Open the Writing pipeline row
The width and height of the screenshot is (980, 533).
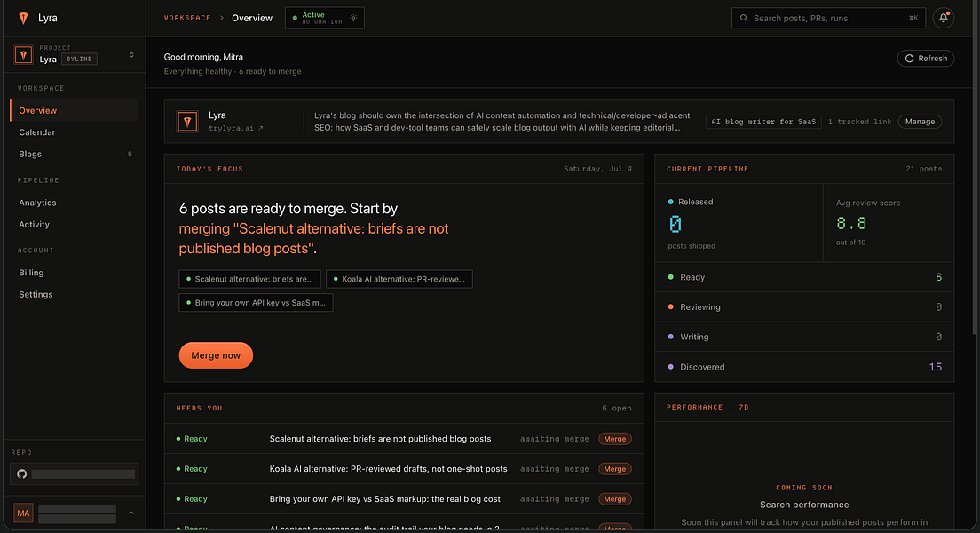click(804, 338)
